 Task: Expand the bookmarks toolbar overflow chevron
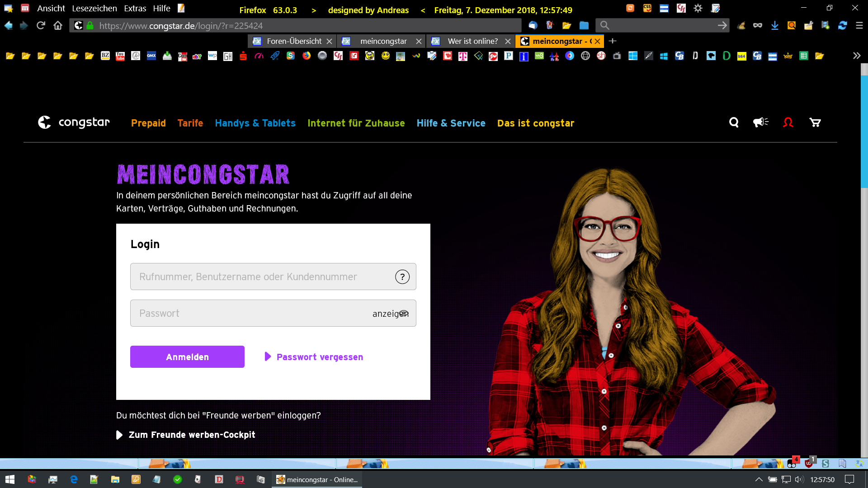click(x=856, y=56)
